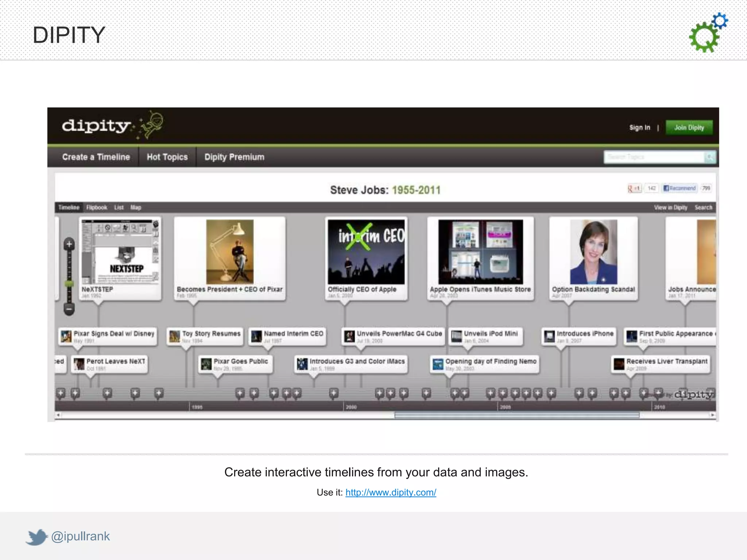Click the 2005 timeline year marker
The height and width of the screenshot is (560, 747).
tap(506, 407)
